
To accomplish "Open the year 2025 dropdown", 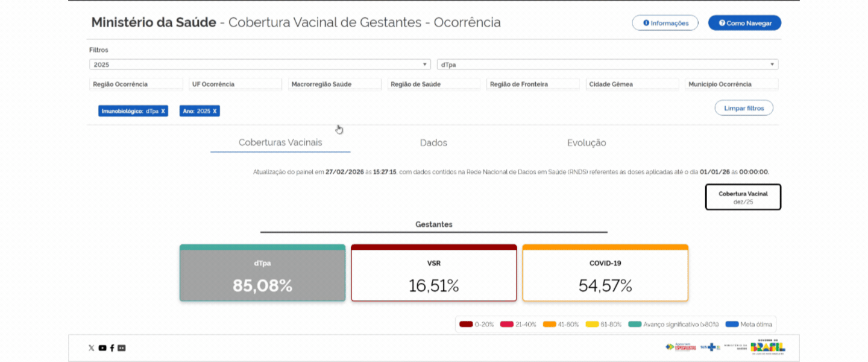I will pos(260,65).
